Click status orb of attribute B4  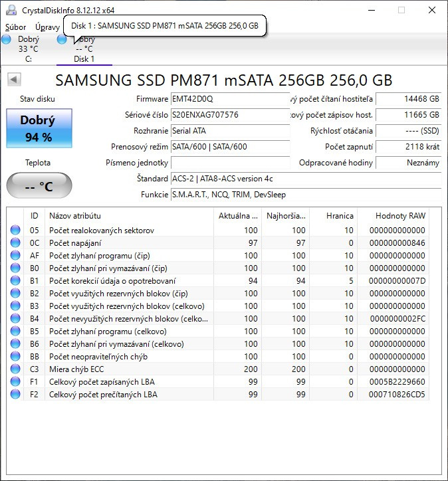15,318
